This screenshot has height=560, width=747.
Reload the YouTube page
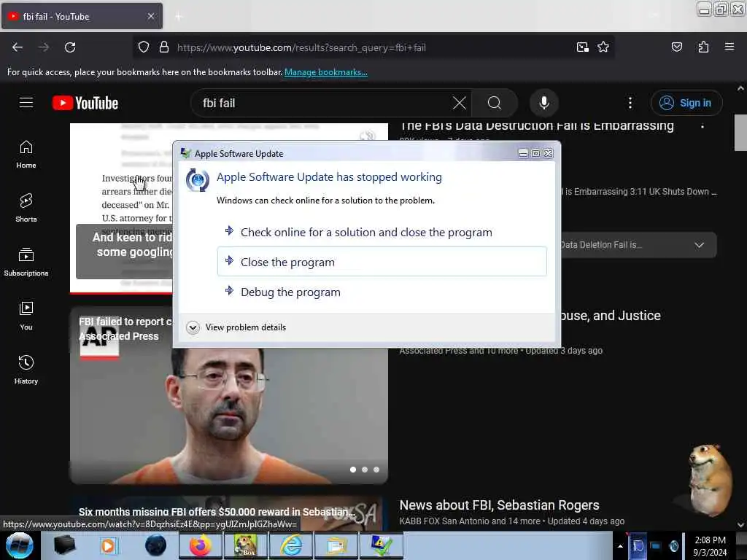(70, 47)
